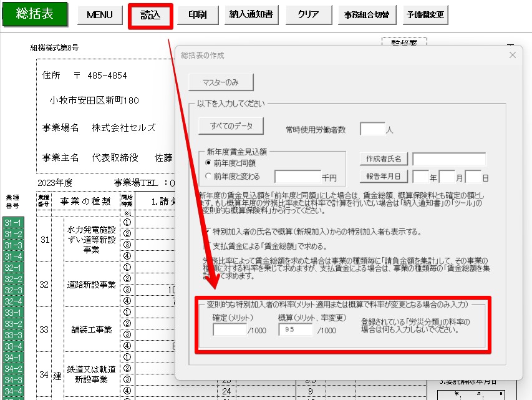
Task: Select the green 33-4 row label
Action: [x=13, y=346]
